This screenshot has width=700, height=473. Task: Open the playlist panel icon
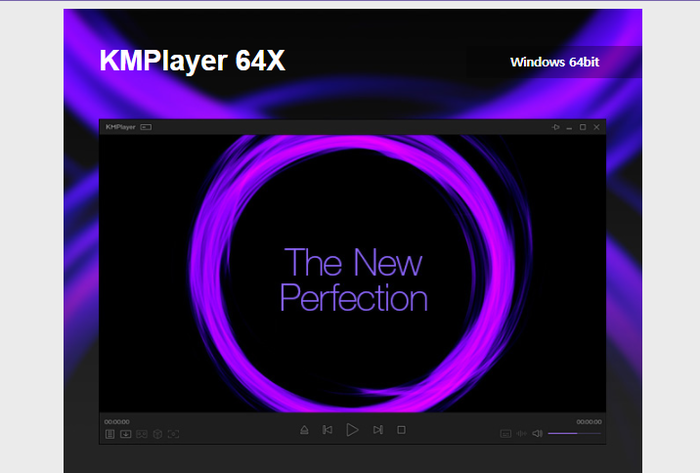coord(110,434)
